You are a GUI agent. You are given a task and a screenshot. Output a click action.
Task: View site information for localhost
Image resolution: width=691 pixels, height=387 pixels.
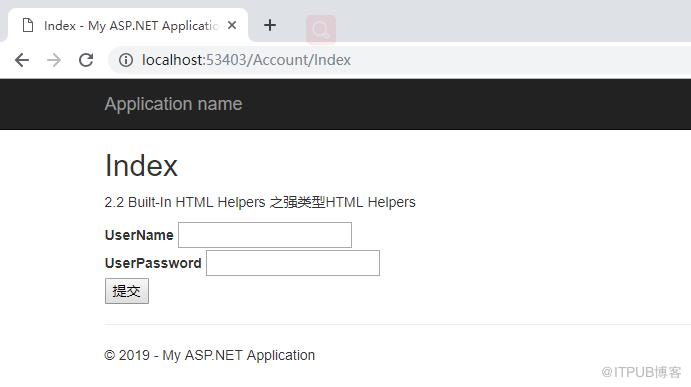pyautogui.click(x=126, y=60)
